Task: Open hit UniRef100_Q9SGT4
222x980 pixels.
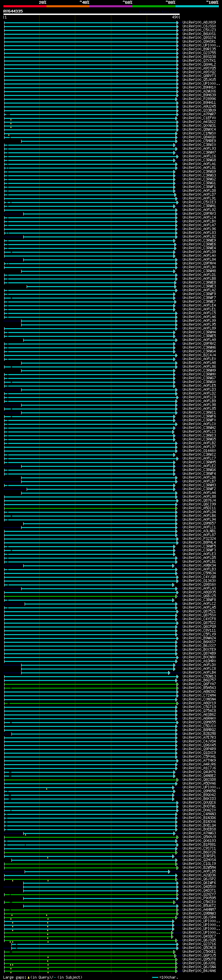Action: pyautogui.click(x=199, y=38)
